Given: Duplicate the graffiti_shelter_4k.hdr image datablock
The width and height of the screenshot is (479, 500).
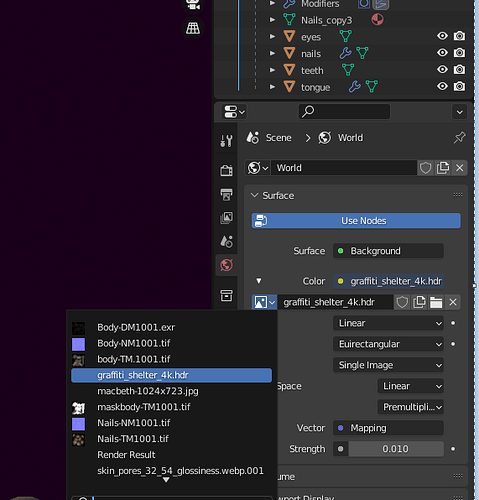Looking at the screenshot, I should (419, 302).
